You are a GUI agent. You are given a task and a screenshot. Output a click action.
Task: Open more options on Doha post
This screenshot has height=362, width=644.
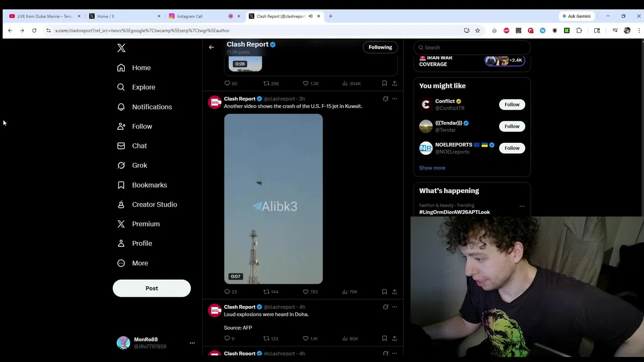[394, 307]
